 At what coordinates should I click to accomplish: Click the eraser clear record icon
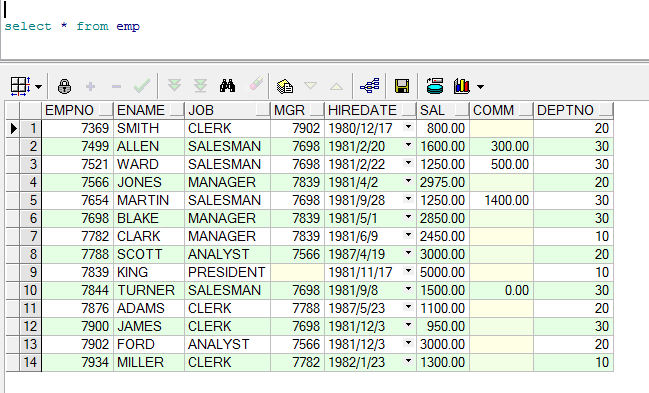coord(256,84)
